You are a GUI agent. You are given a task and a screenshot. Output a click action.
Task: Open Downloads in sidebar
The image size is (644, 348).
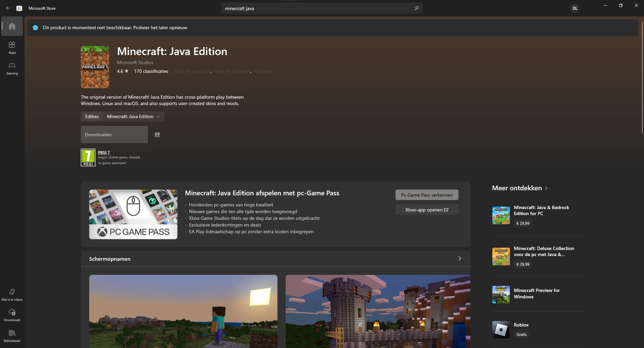pyautogui.click(x=12, y=315)
